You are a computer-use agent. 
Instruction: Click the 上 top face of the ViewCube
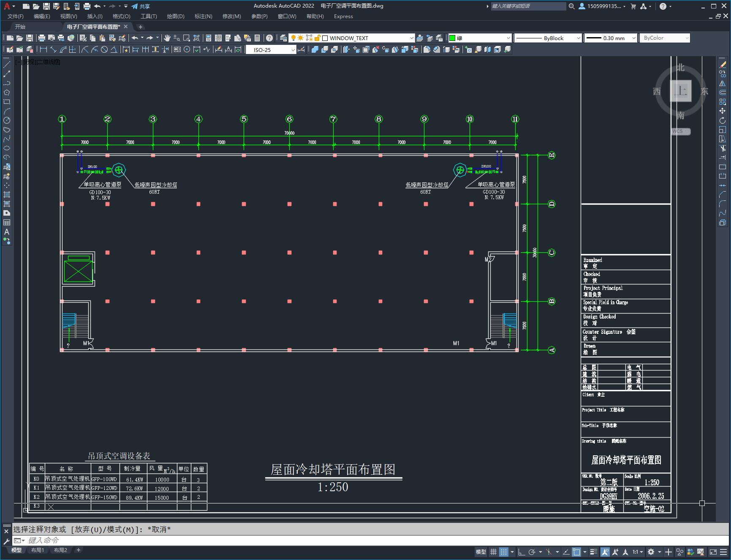click(681, 91)
